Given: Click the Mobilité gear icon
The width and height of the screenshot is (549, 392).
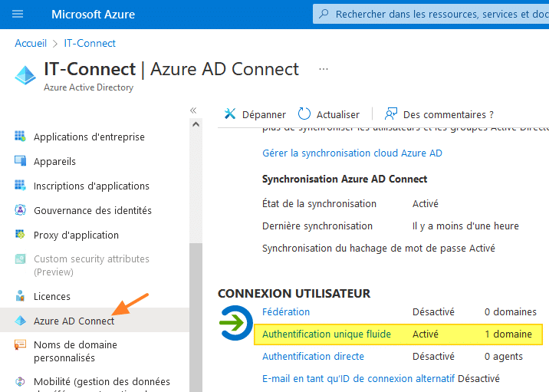Looking at the screenshot, I should 20,381.
